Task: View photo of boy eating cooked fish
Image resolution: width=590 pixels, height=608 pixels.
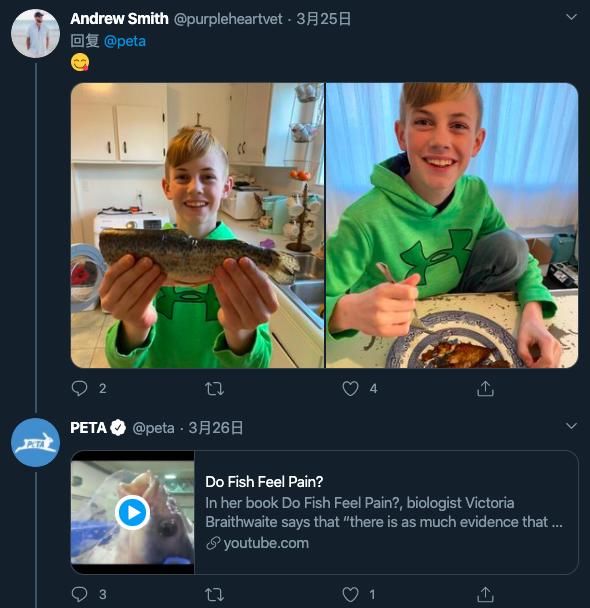Action: pyautogui.click(x=452, y=225)
